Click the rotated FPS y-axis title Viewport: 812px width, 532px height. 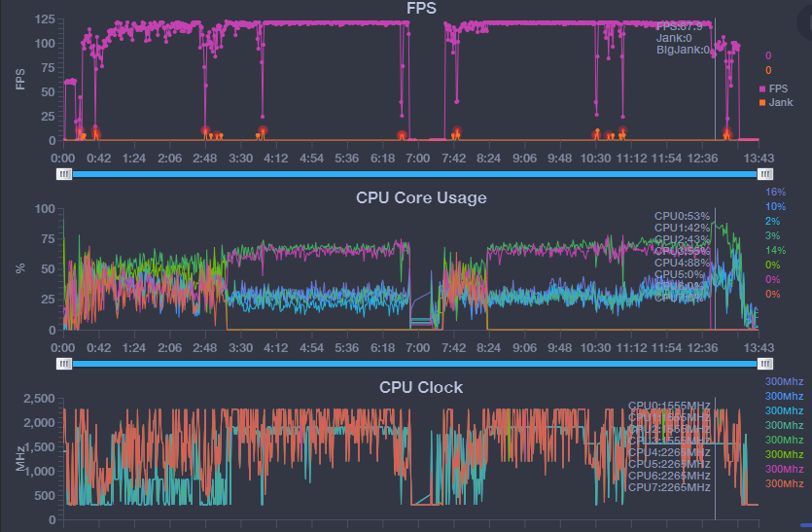[20, 79]
